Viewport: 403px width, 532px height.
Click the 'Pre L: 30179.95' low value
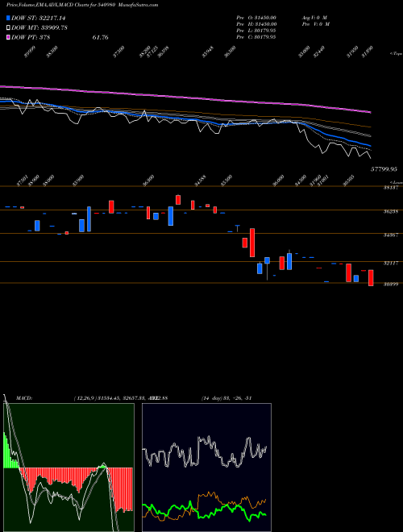(256, 31)
